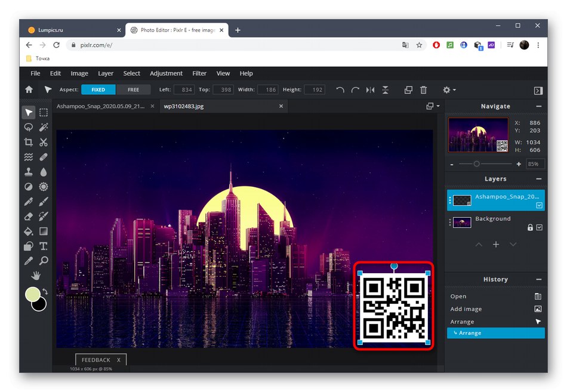The width and height of the screenshot is (567, 392).
Task: Set aspect mode to FIXED
Action: [98, 89]
